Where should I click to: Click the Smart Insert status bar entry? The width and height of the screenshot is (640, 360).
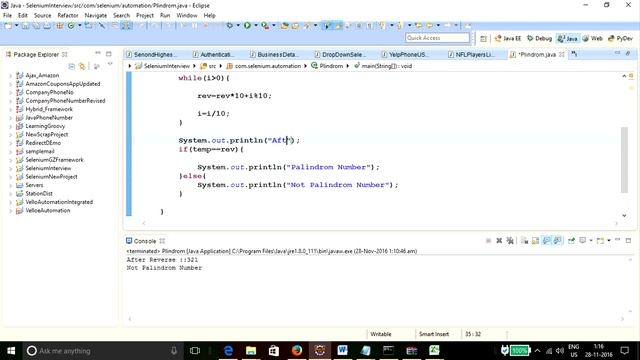(x=433, y=334)
